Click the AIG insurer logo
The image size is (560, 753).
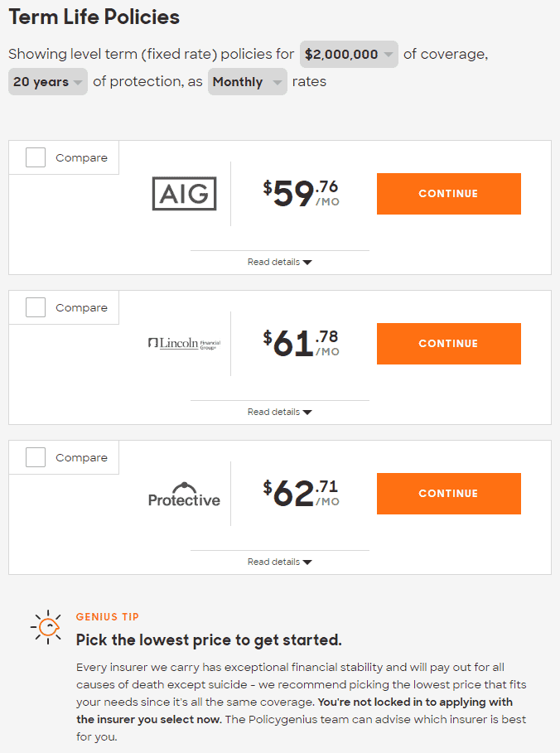tap(185, 194)
